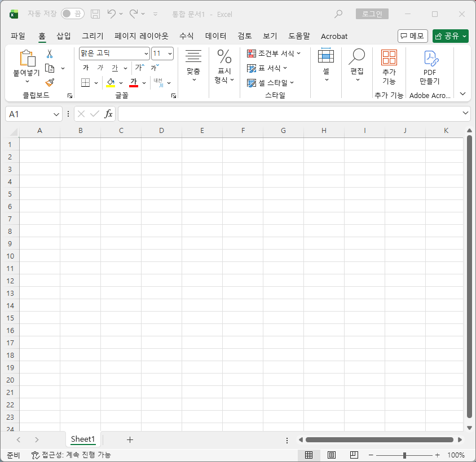Switch to Formulas (수식) tab
Screen dimensions: 476x462
(x=186, y=36)
